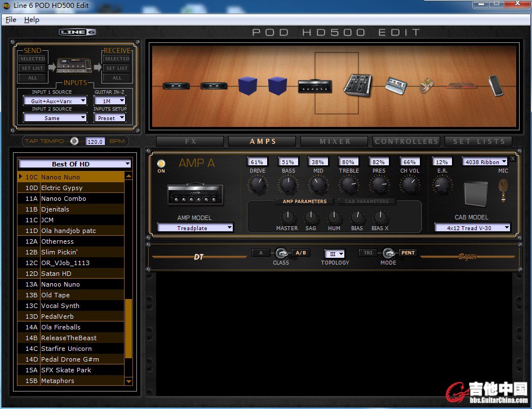Switch to the FX tab

(x=190, y=141)
